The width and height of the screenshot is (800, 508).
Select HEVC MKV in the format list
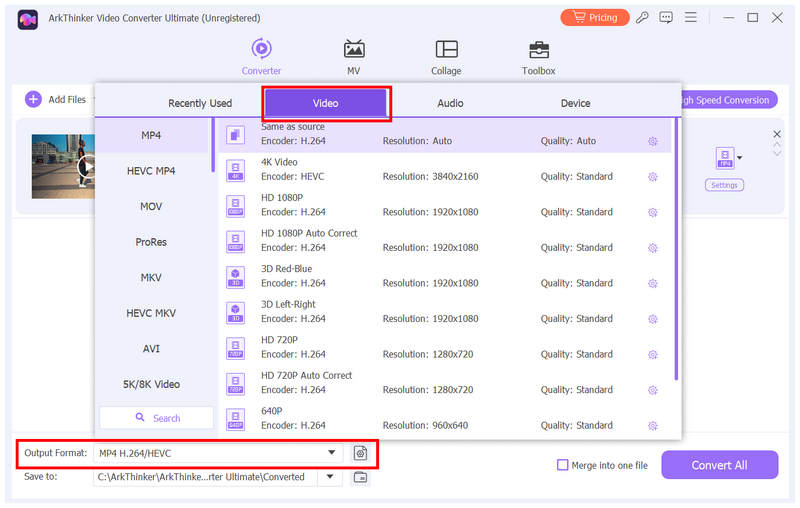(152, 313)
